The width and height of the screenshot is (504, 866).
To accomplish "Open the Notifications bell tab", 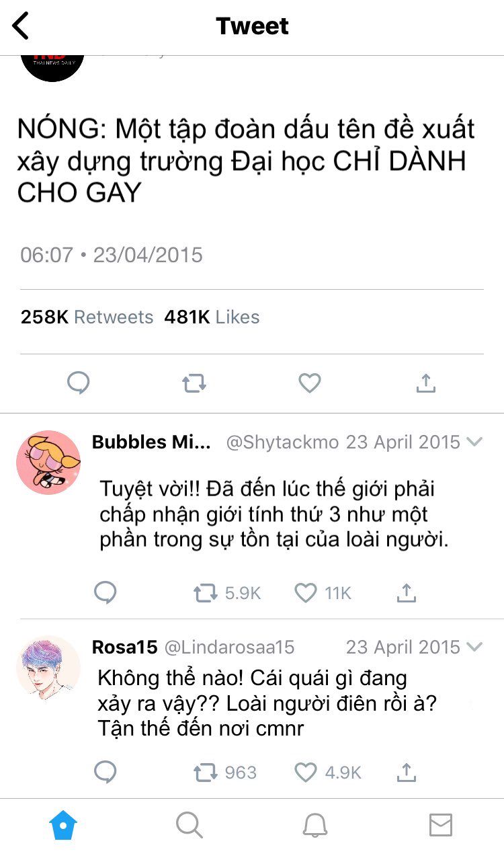I will click(x=314, y=825).
